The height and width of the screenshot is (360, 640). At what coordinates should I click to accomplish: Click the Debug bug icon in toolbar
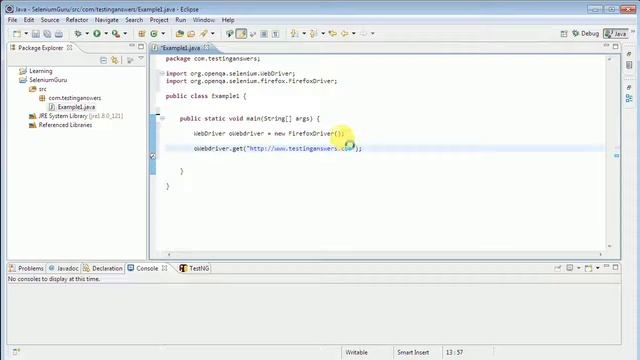tap(78, 34)
